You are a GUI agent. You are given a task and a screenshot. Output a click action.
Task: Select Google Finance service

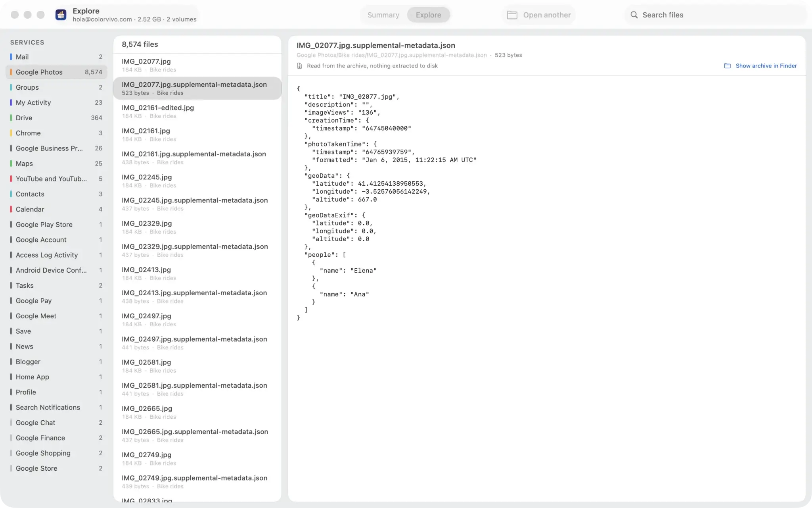point(56,438)
